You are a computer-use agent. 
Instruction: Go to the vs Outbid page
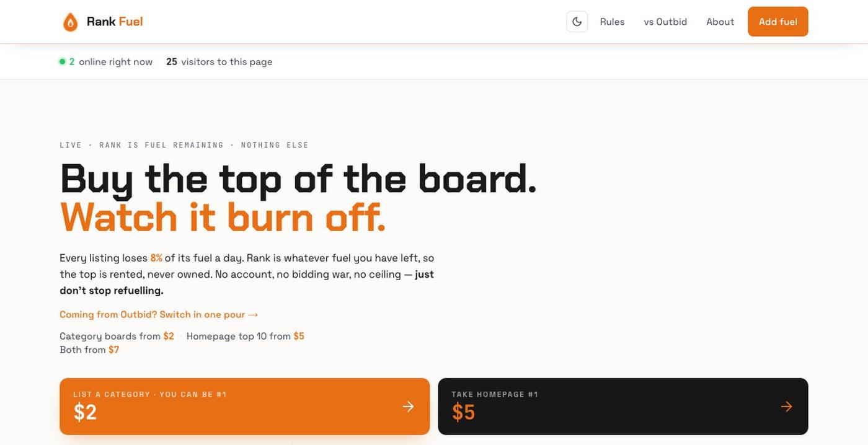pos(665,22)
